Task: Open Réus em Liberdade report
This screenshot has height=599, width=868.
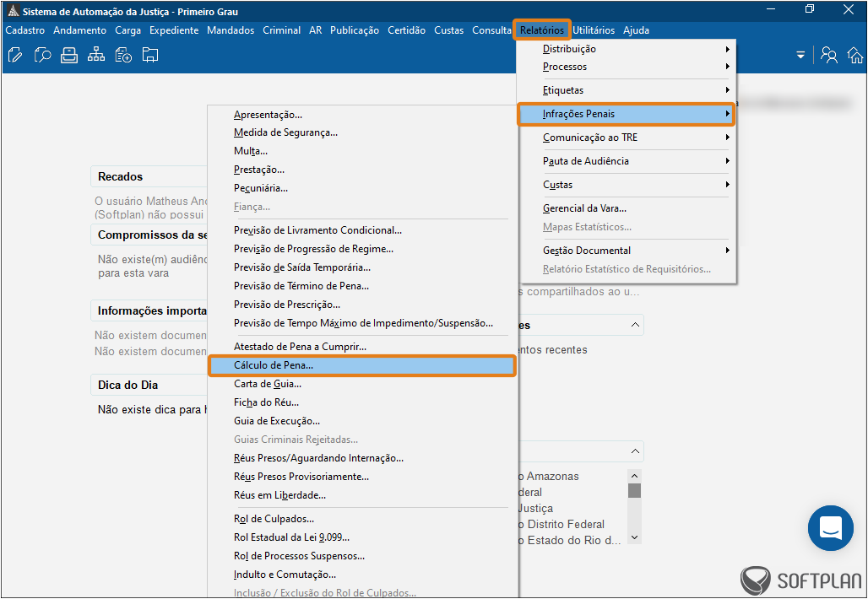Action: coord(362,495)
